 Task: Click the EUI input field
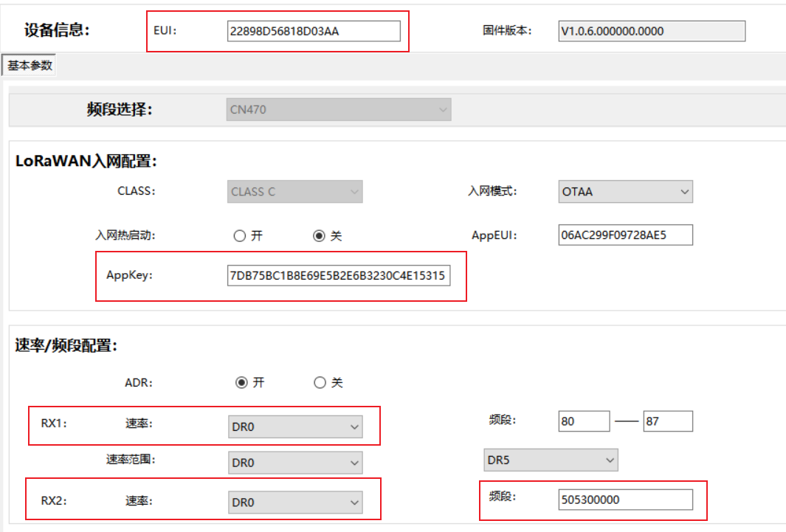[314, 31]
